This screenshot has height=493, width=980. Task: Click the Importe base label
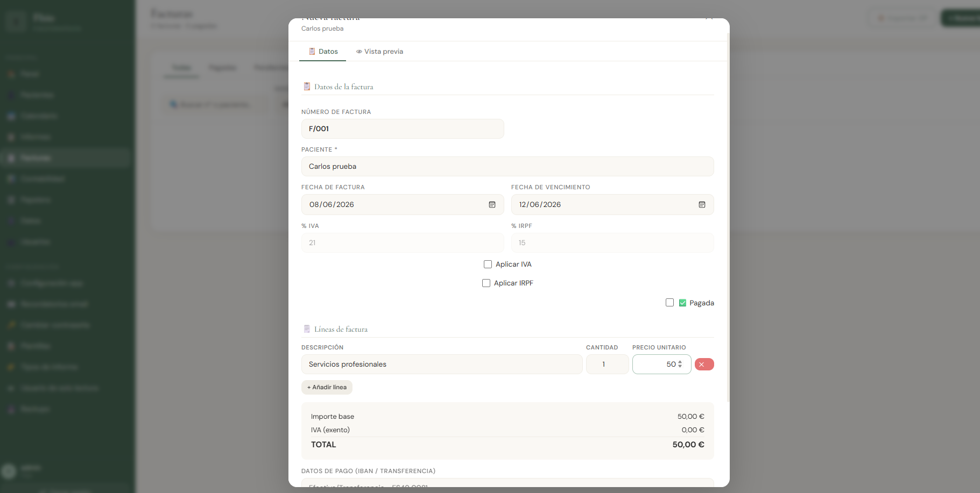333,417
